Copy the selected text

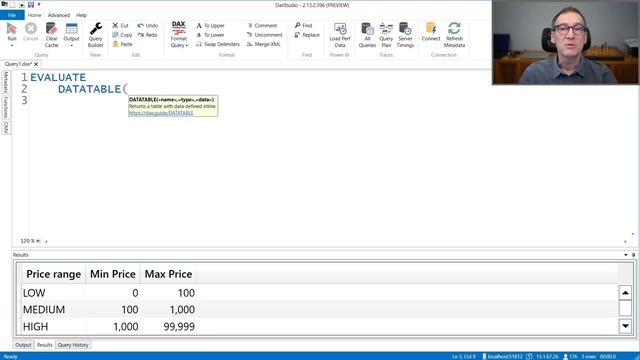click(122, 35)
